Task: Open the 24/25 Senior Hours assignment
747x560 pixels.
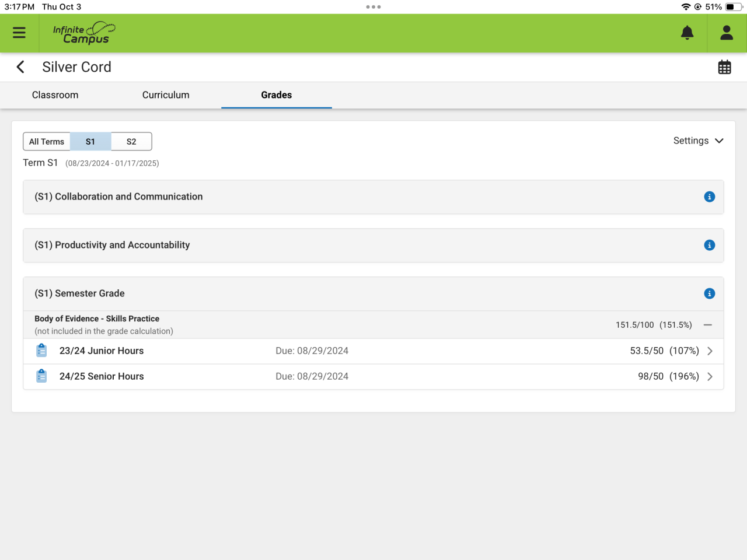Action: tap(373, 377)
